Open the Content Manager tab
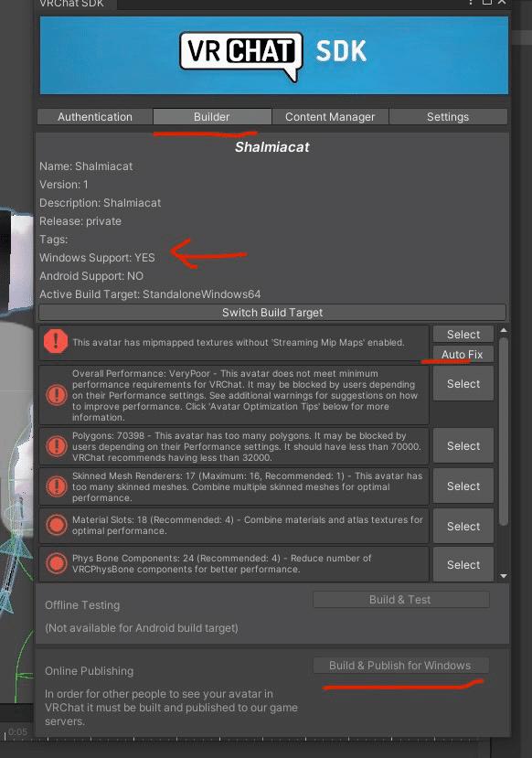 point(330,116)
